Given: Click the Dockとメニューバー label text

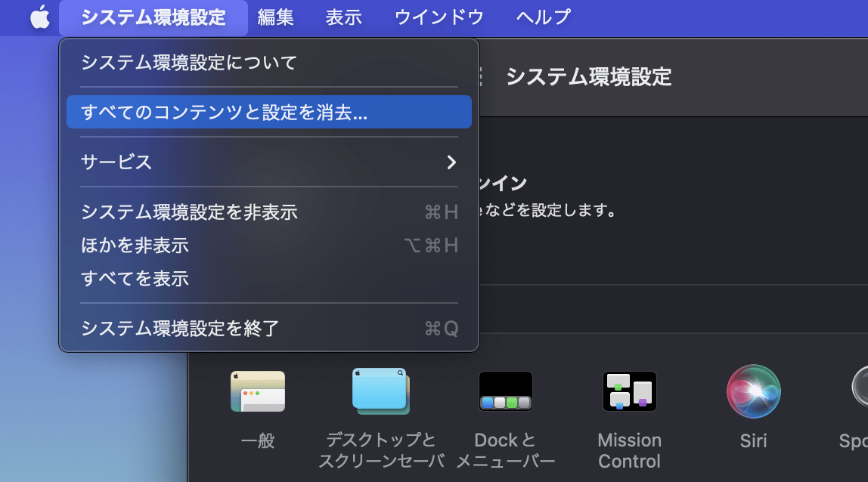Looking at the screenshot, I should [x=505, y=450].
